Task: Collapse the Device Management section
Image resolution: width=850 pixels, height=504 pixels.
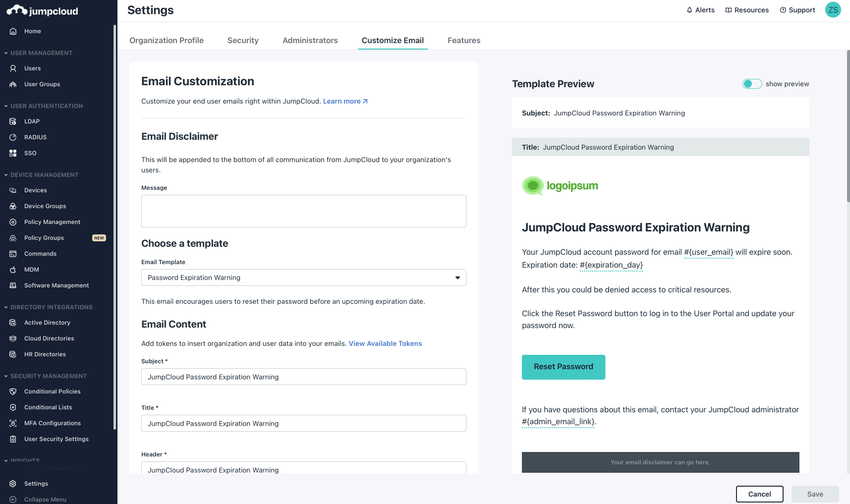Action: pyautogui.click(x=6, y=175)
